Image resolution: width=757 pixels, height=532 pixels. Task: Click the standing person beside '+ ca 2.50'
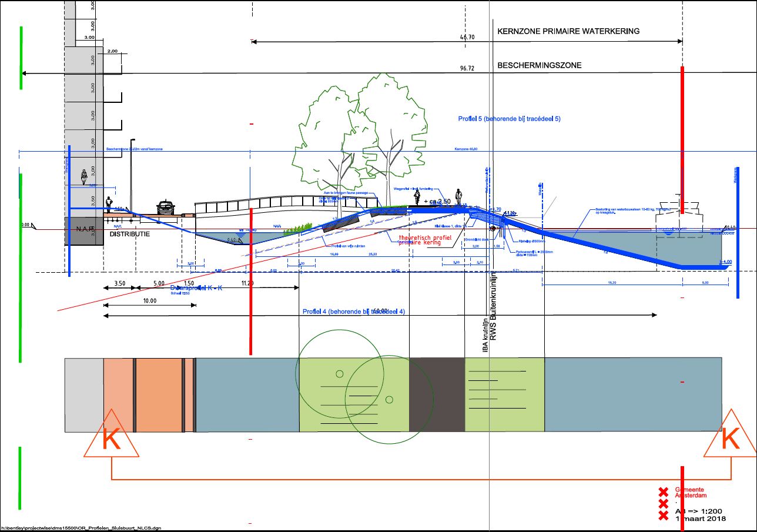(x=458, y=196)
